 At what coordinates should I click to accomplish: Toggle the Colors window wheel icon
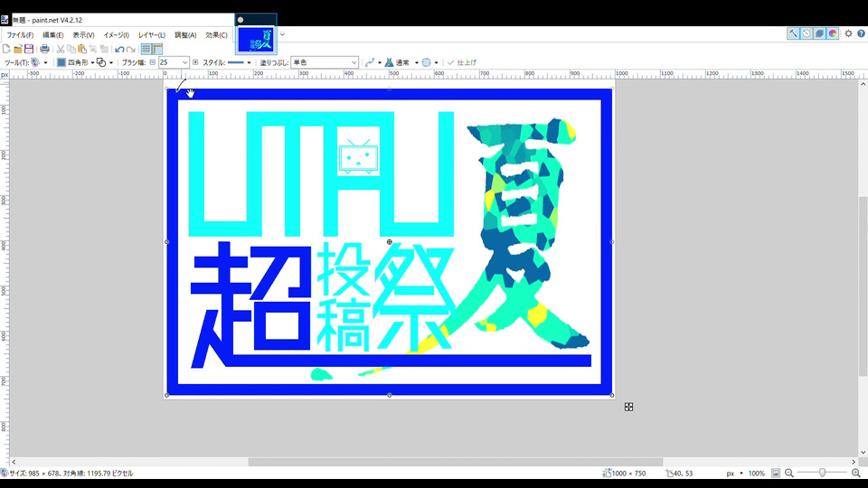[x=833, y=33]
